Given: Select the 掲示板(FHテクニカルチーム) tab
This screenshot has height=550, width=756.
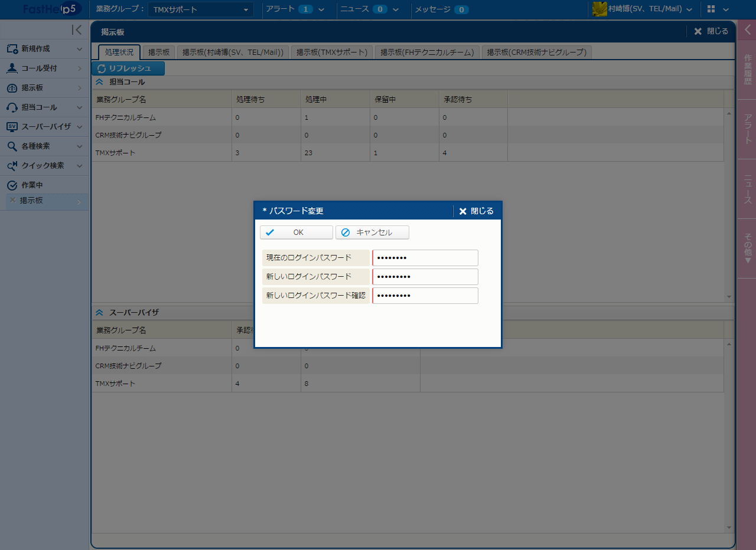Looking at the screenshot, I should 427,53.
